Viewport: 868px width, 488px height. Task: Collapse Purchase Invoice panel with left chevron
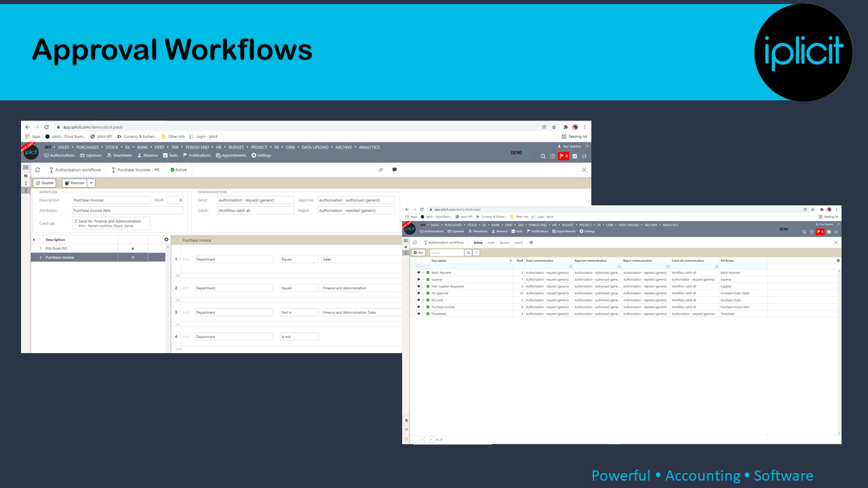pos(178,240)
